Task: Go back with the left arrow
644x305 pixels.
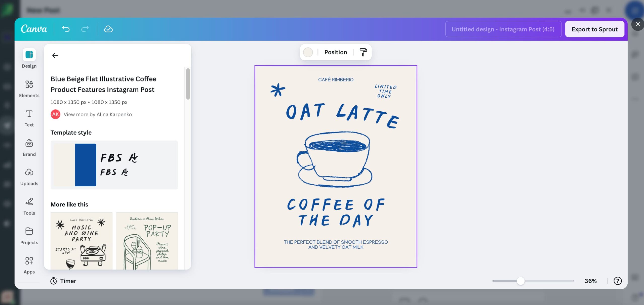Action: point(55,55)
